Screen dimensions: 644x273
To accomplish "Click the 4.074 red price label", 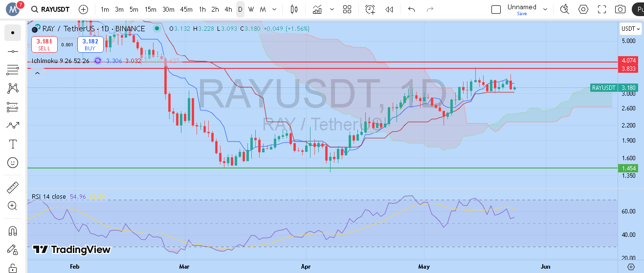I will click(x=628, y=61).
